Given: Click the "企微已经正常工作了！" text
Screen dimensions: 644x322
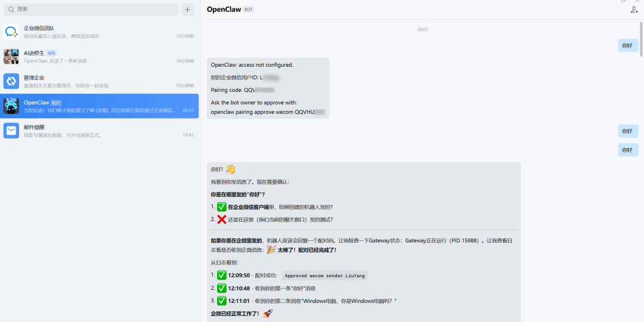Looking at the screenshot, I should (x=236, y=314).
